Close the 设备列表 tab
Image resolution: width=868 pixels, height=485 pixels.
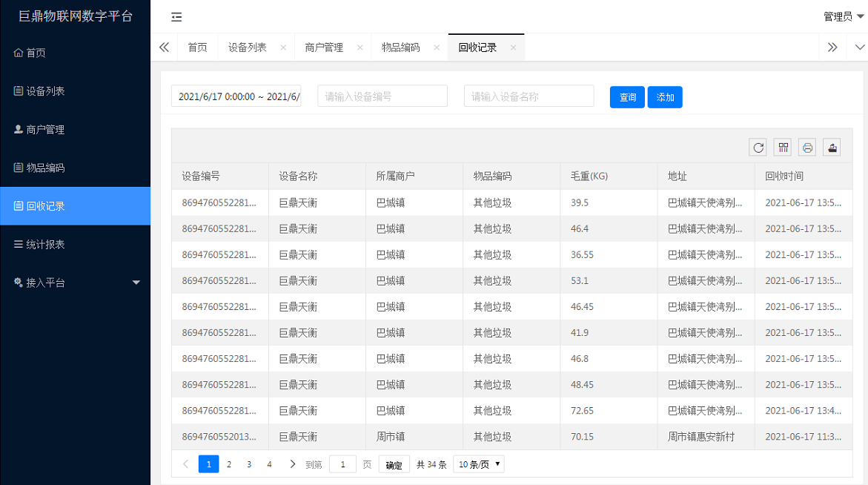pyautogui.click(x=283, y=47)
